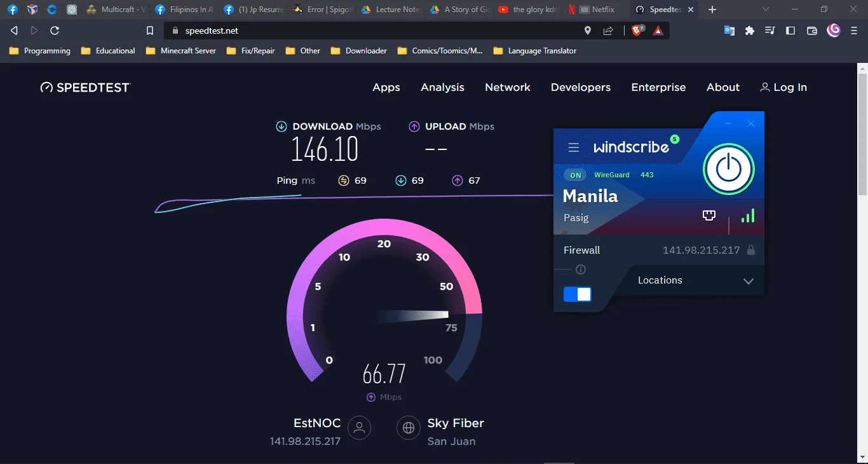Minimize the Windscribe window
This screenshot has height=464, width=868.
728,123
